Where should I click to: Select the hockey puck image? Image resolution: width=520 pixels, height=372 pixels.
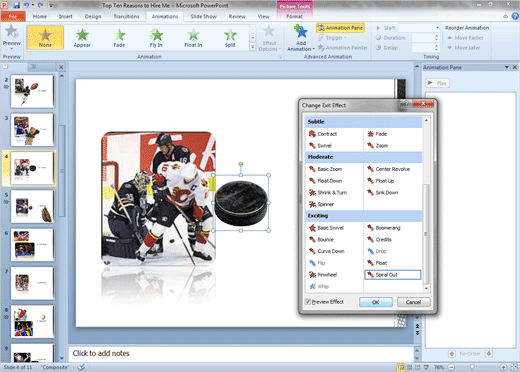(x=241, y=203)
